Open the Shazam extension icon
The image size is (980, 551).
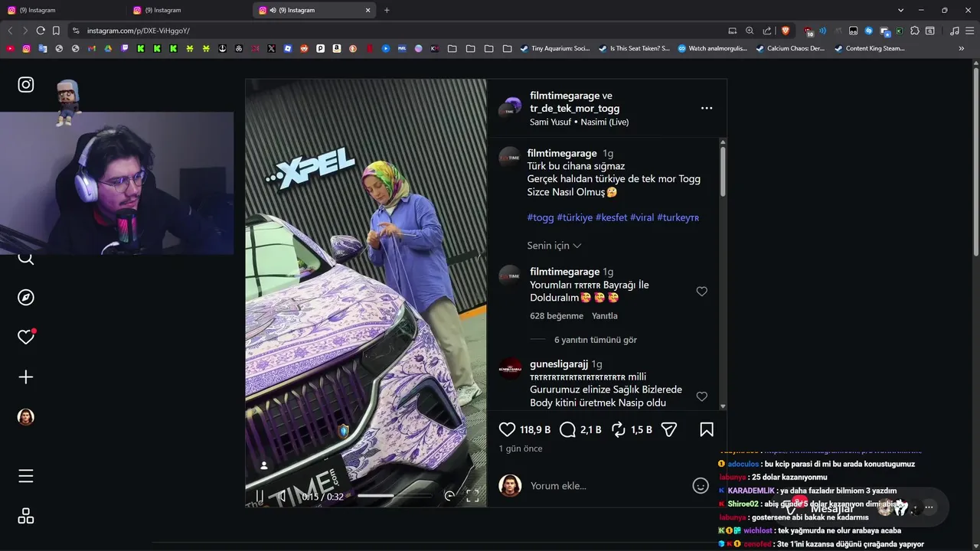click(x=869, y=31)
